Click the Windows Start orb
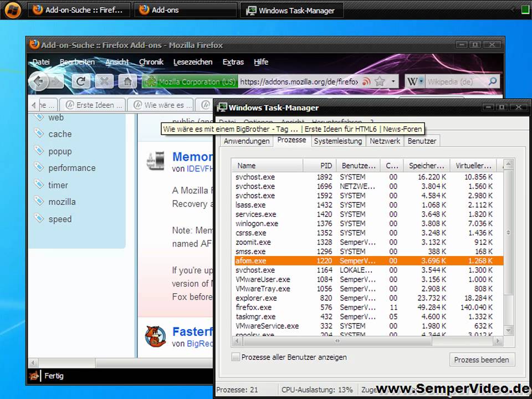The image size is (532, 399). 13,9
